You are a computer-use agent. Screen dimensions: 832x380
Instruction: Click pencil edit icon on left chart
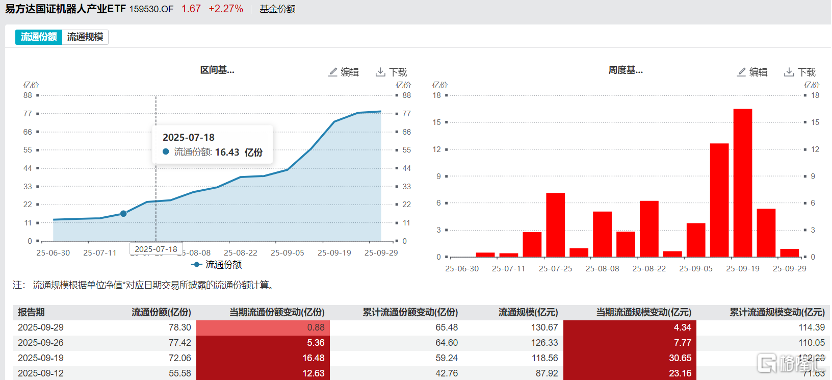333,72
